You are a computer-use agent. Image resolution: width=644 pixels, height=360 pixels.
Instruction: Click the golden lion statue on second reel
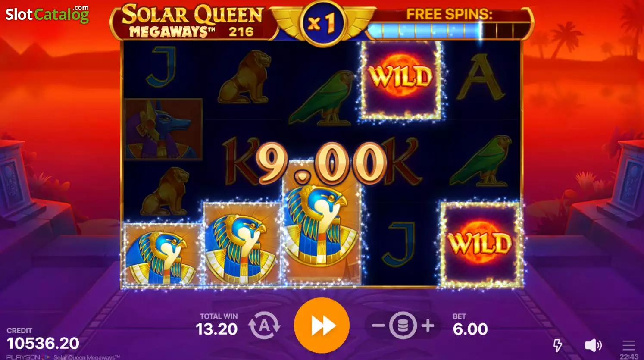(x=244, y=77)
